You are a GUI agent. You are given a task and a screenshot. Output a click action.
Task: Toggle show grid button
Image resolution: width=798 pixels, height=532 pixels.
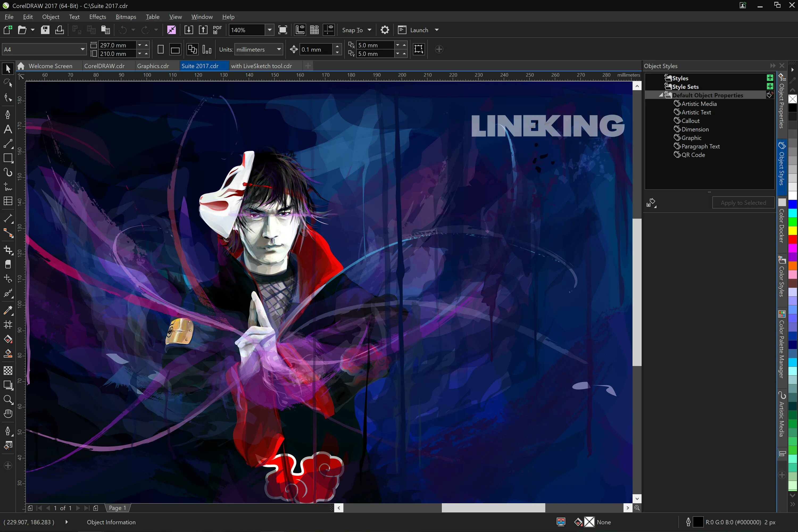click(314, 30)
